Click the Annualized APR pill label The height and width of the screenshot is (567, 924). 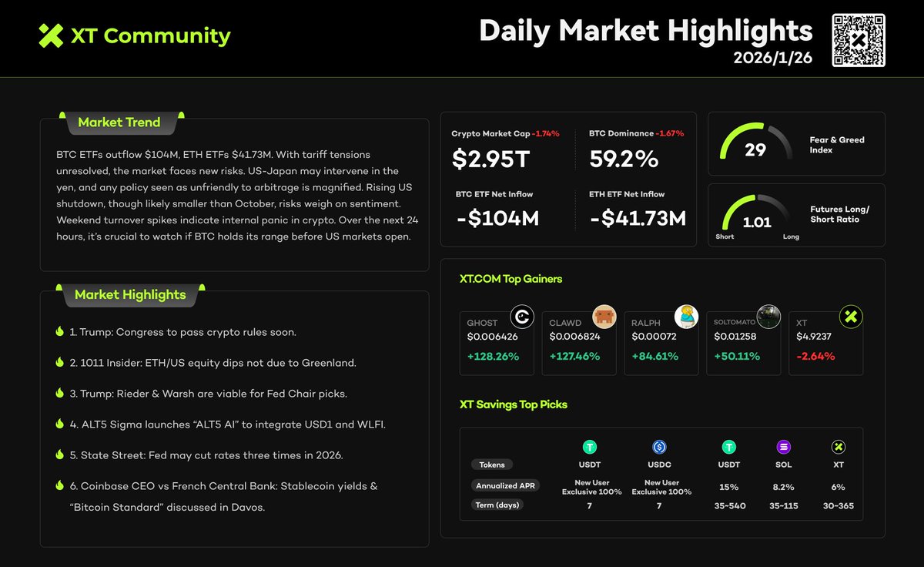505,485
